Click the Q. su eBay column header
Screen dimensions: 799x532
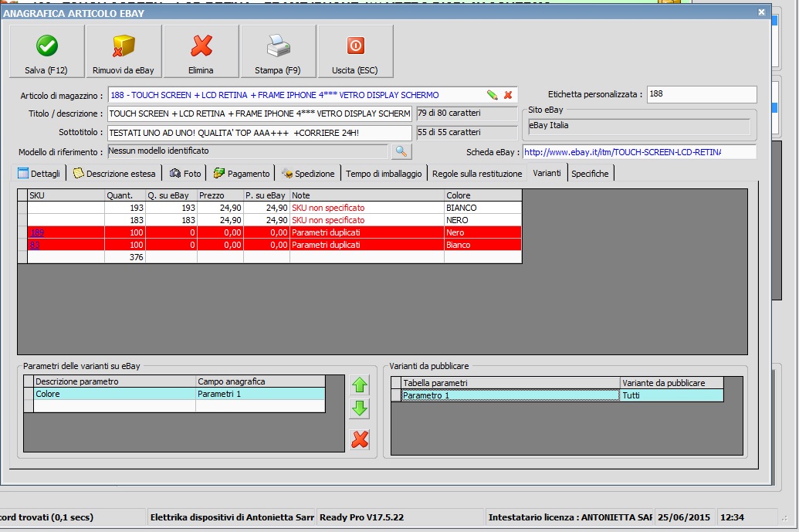(171, 195)
